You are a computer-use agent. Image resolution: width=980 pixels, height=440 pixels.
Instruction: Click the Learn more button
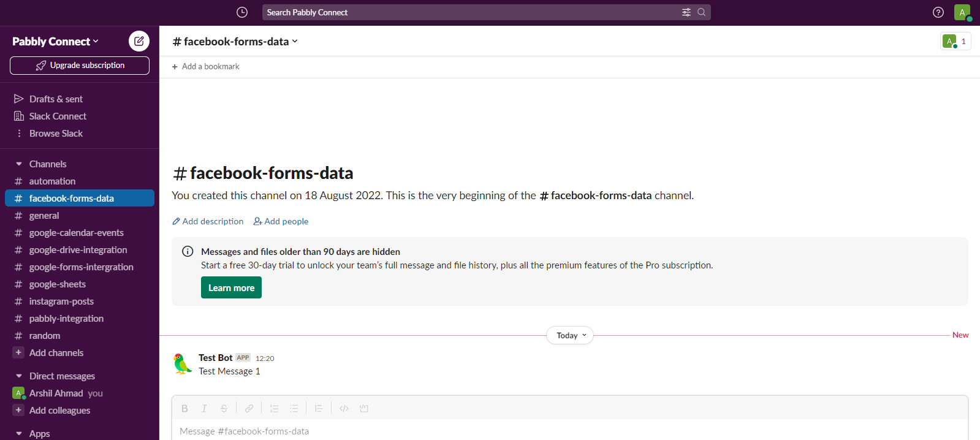click(x=231, y=287)
